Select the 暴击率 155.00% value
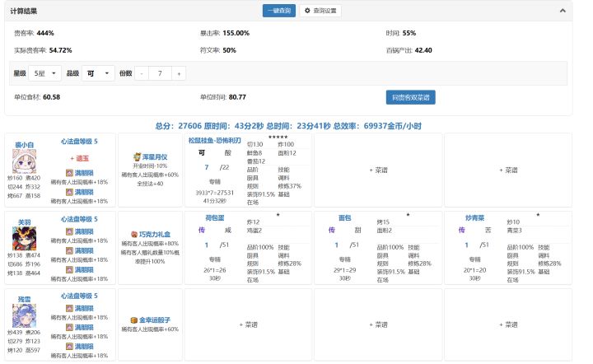 236,33
